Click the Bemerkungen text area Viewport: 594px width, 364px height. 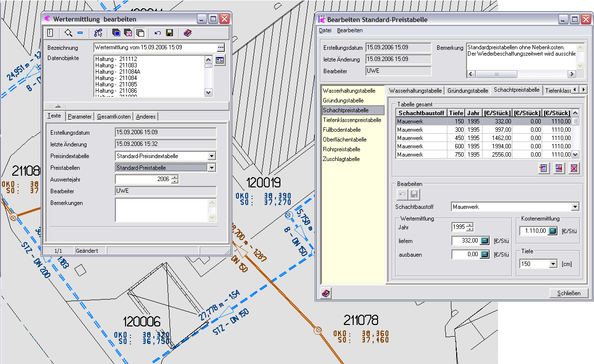click(x=162, y=210)
